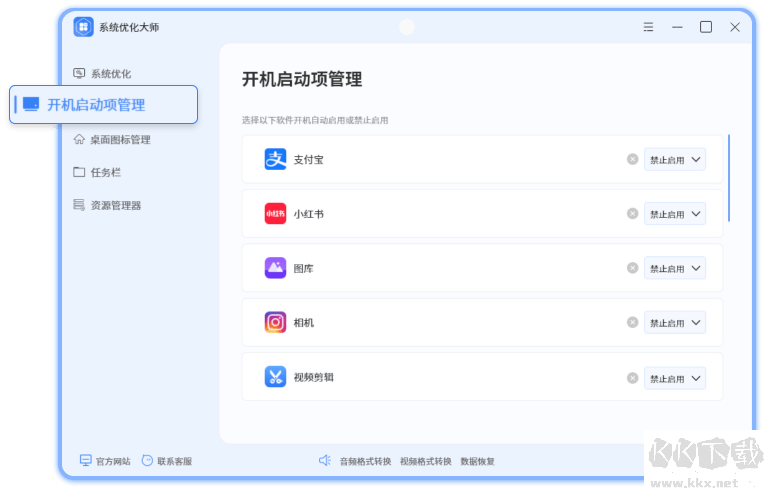Expand 禁止启用 dropdown for 图库
The image size is (765, 490).
click(x=675, y=268)
